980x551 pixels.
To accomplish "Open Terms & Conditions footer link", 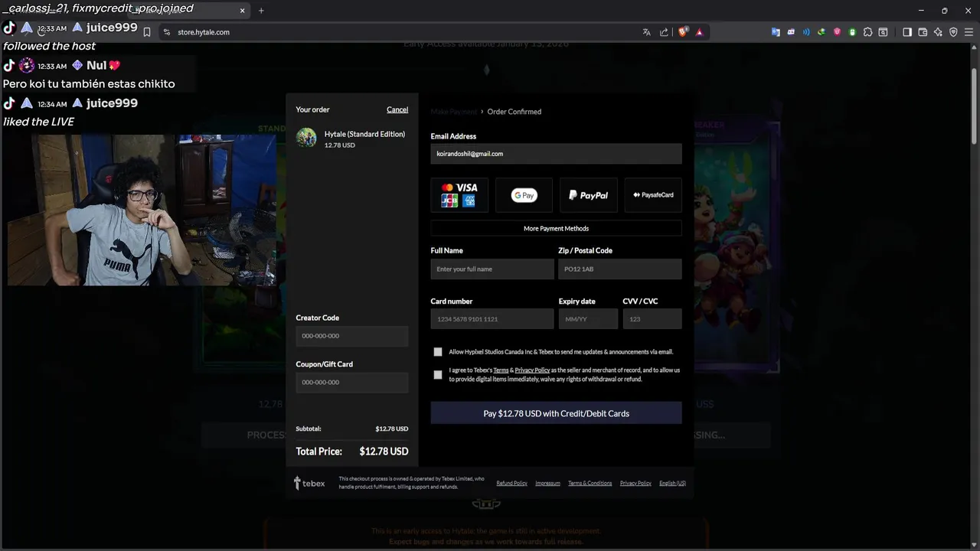I will point(590,484).
